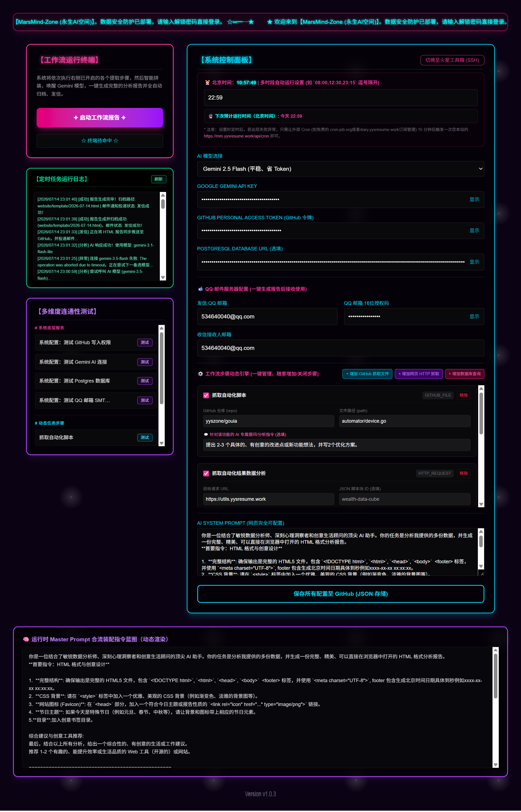Click the 系统底层服务 section heading
Viewport: 521px width, 812px height.
[49, 328]
